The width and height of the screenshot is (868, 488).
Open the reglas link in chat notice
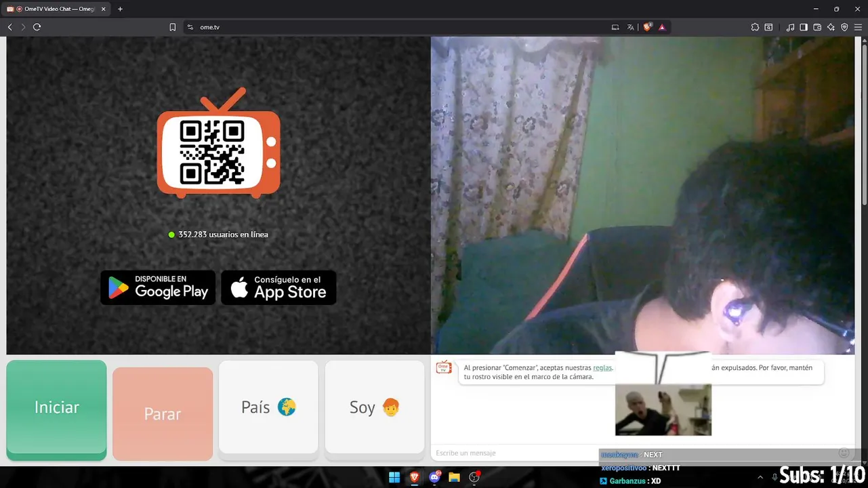pos(602,367)
